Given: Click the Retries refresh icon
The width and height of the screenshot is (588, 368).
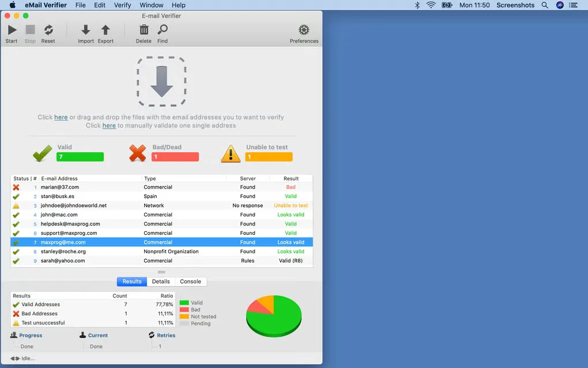Looking at the screenshot, I should [152, 335].
